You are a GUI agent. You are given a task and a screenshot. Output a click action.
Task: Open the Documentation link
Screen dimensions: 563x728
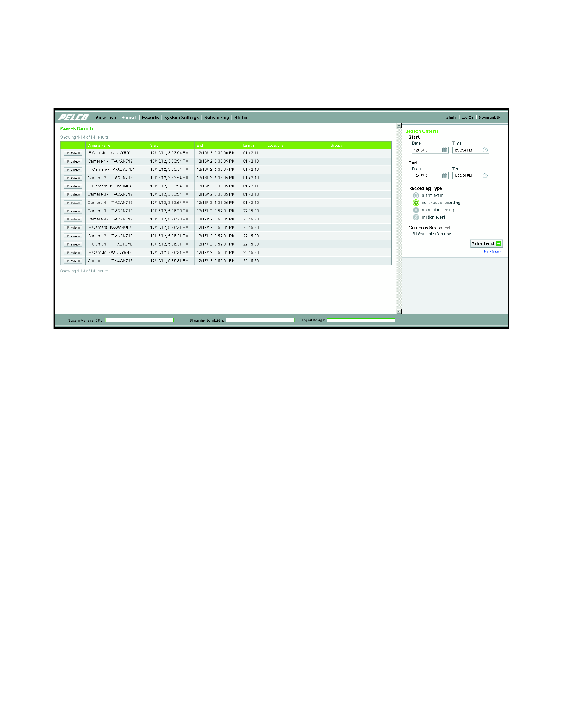click(491, 118)
